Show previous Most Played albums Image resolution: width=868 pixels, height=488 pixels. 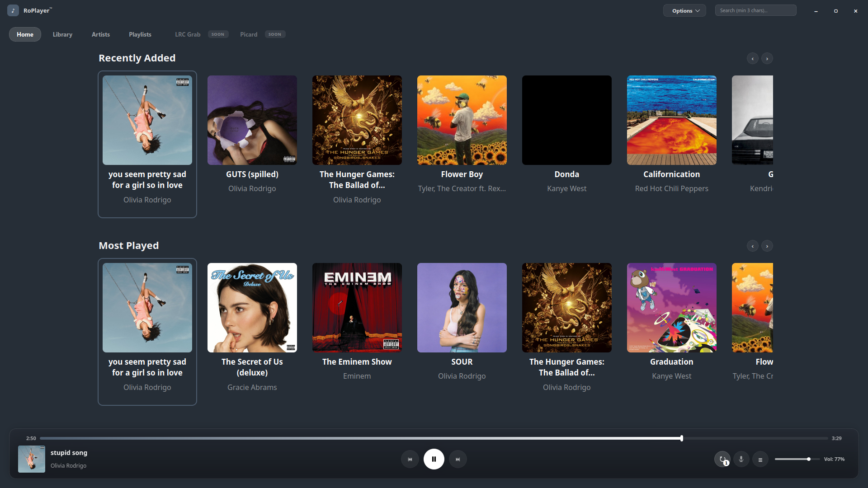pyautogui.click(x=753, y=246)
